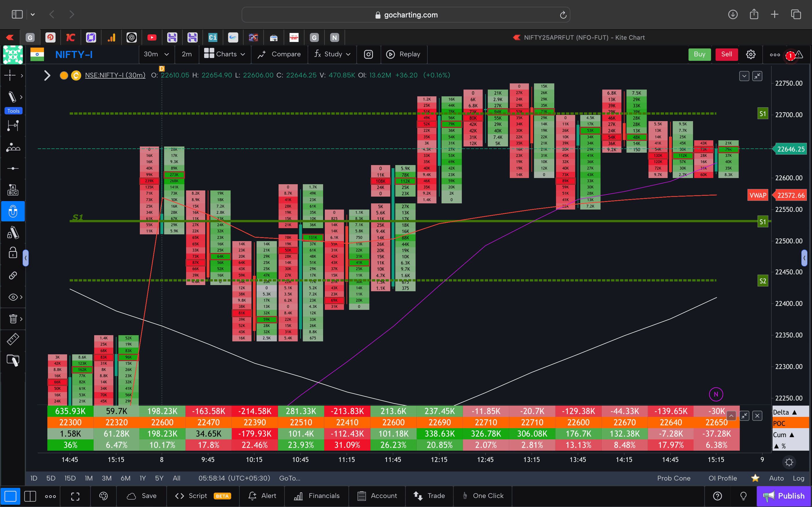Open chart settings with the gear icon

point(751,54)
